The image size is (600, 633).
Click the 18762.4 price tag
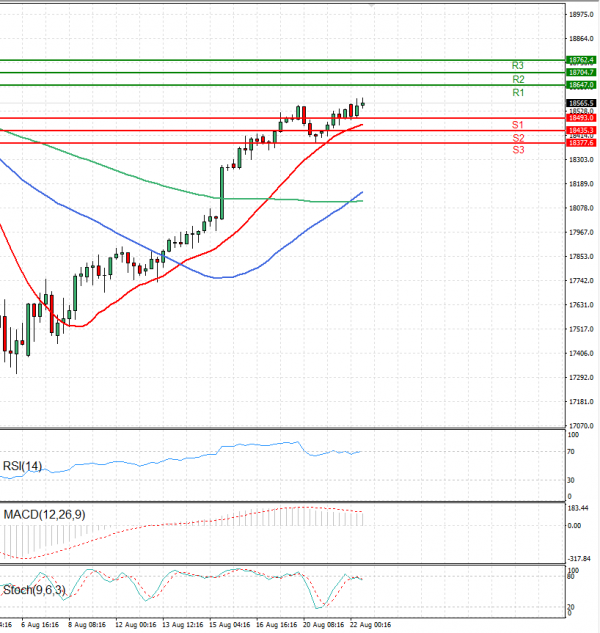click(581, 60)
